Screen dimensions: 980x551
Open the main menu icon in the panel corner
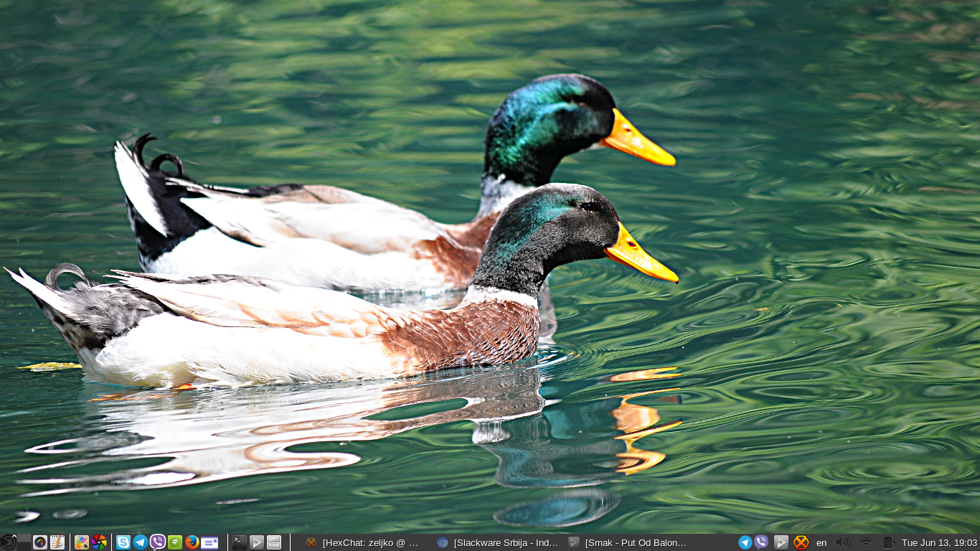click(x=8, y=542)
